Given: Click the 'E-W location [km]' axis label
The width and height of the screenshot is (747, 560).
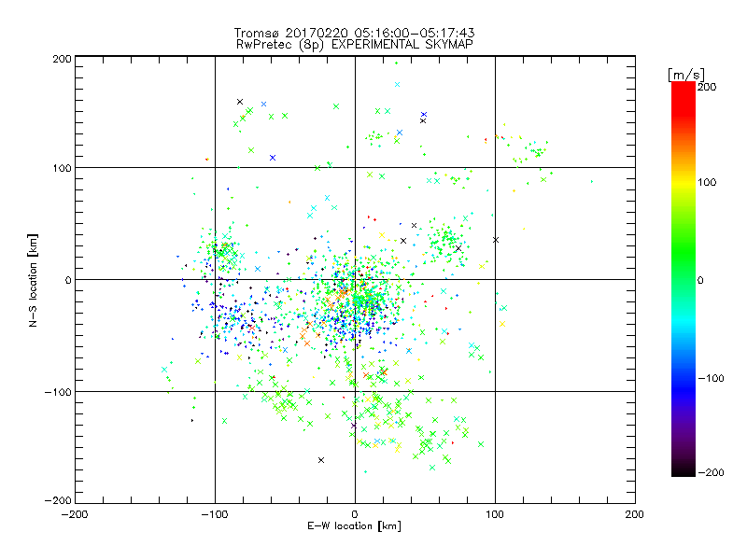Looking at the screenshot, I should tap(355, 526).
